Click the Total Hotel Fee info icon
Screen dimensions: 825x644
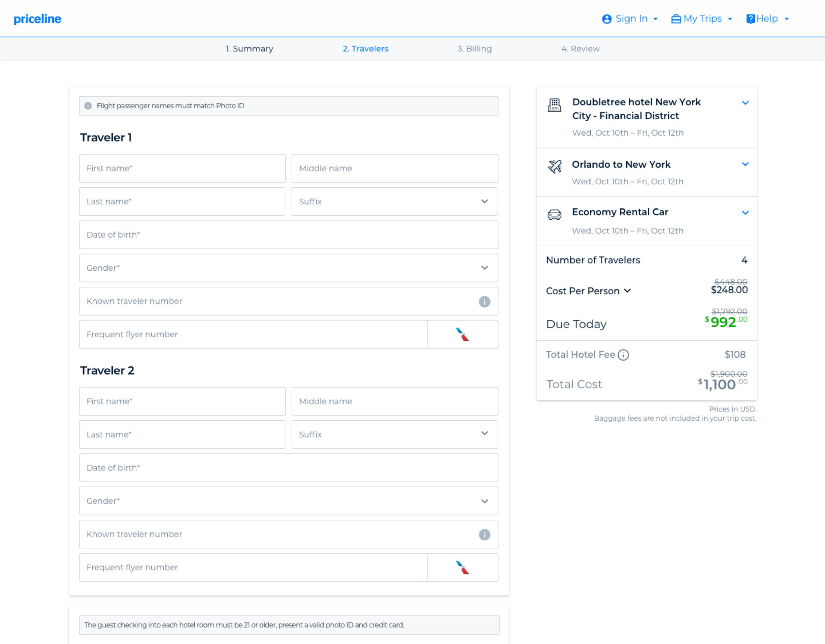[x=623, y=355]
